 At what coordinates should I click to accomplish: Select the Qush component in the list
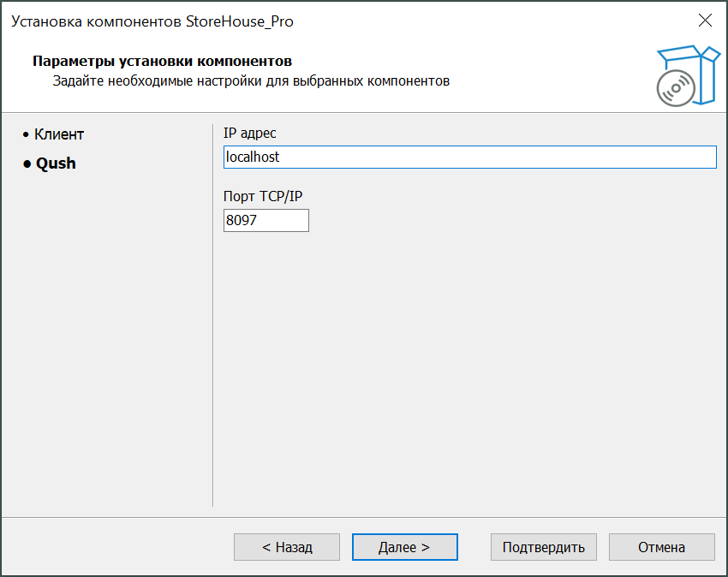[x=56, y=164]
